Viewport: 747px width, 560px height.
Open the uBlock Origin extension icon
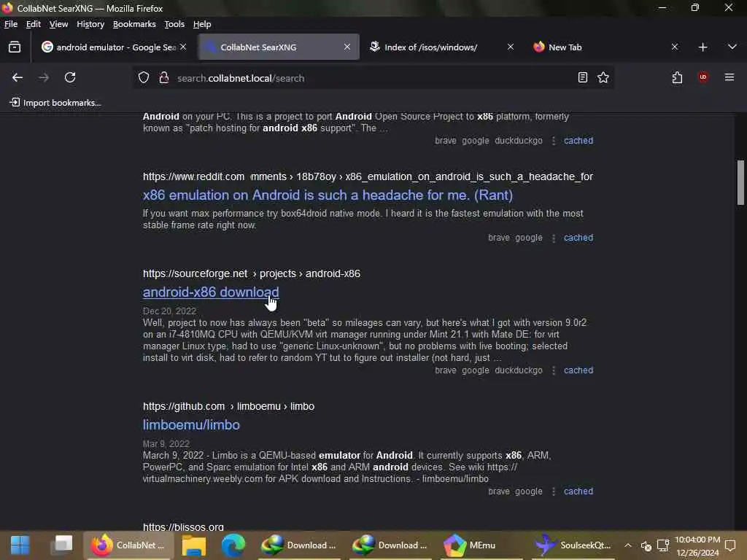point(703,77)
